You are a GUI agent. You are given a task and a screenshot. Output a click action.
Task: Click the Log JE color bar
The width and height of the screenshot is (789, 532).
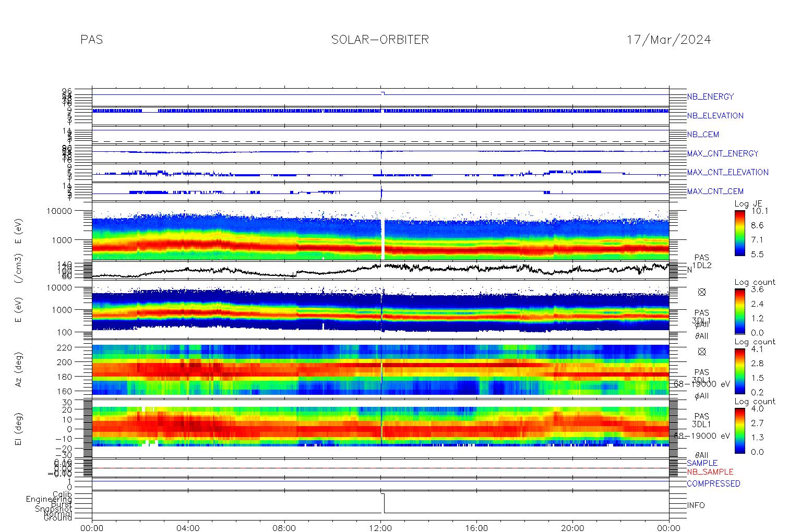pyautogui.click(x=739, y=233)
